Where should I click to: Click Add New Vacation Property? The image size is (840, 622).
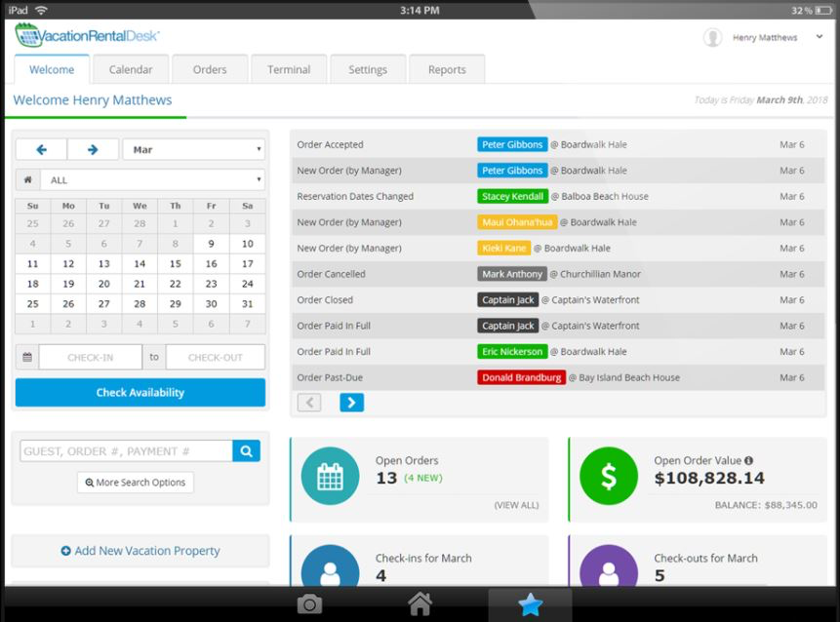click(x=140, y=551)
